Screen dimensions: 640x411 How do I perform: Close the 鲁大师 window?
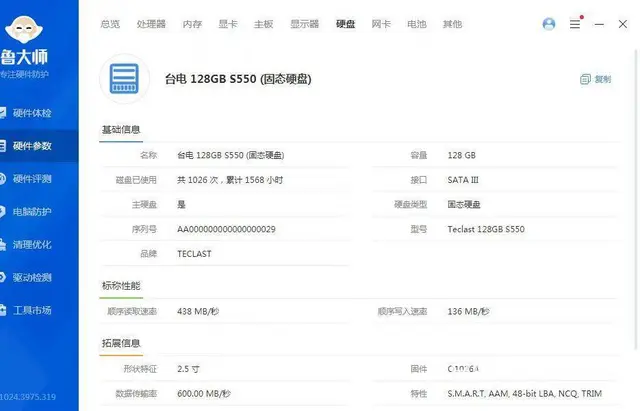click(x=622, y=24)
